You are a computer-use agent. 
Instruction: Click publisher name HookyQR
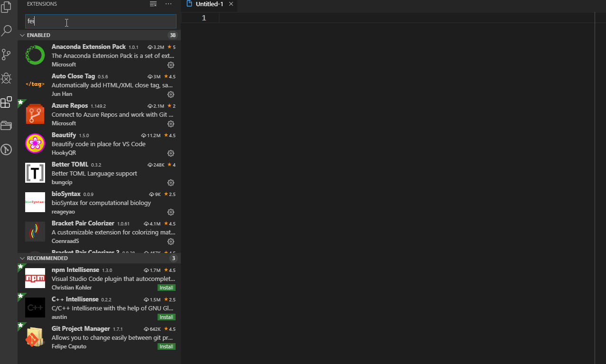pyautogui.click(x=64, y=153)
